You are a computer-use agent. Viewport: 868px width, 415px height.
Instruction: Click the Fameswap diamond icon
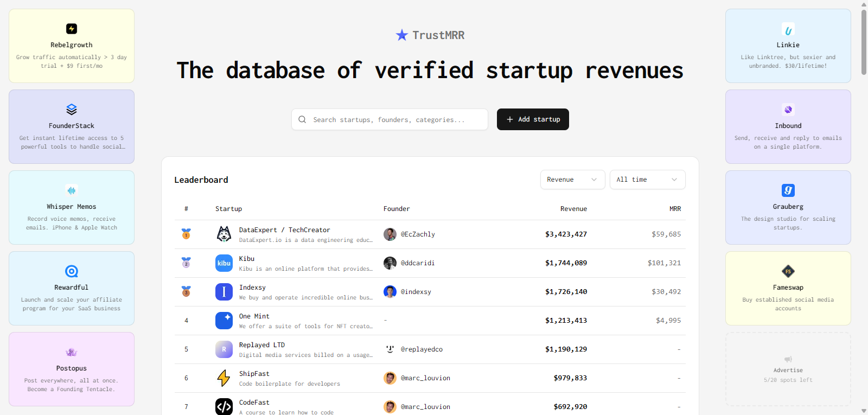788,271
